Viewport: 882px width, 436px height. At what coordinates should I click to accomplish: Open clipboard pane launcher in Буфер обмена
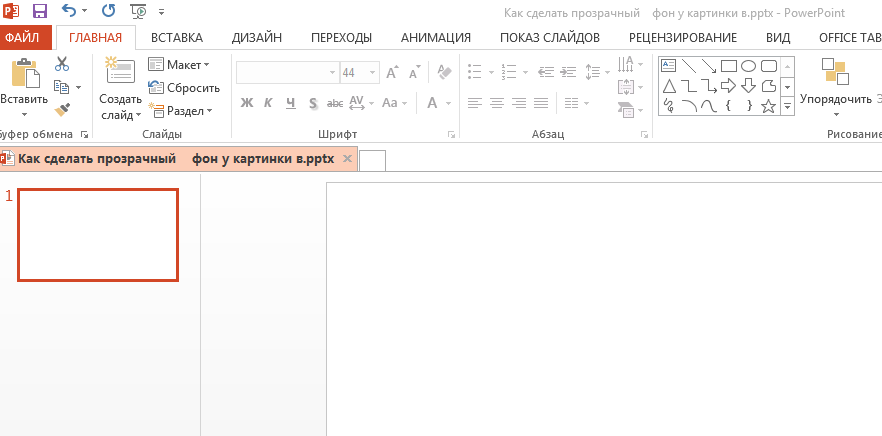coord(84,134)
